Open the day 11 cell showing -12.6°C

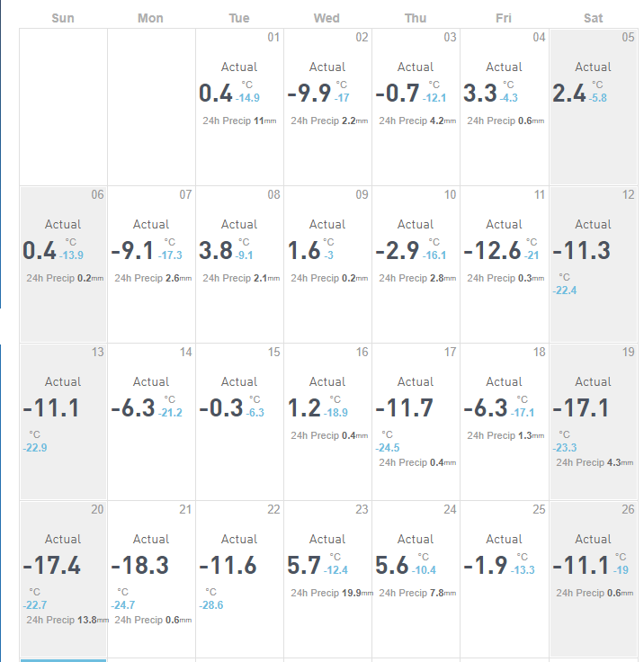(x=505, y=264)
